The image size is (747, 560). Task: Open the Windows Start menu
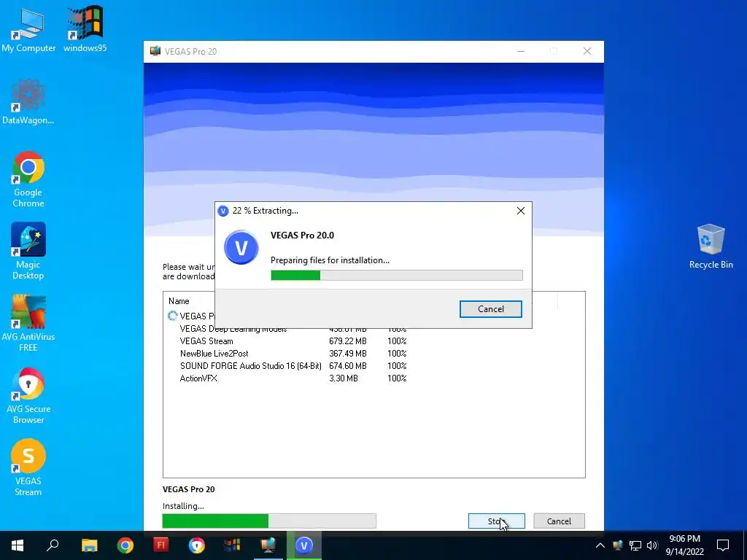[18, 545]
